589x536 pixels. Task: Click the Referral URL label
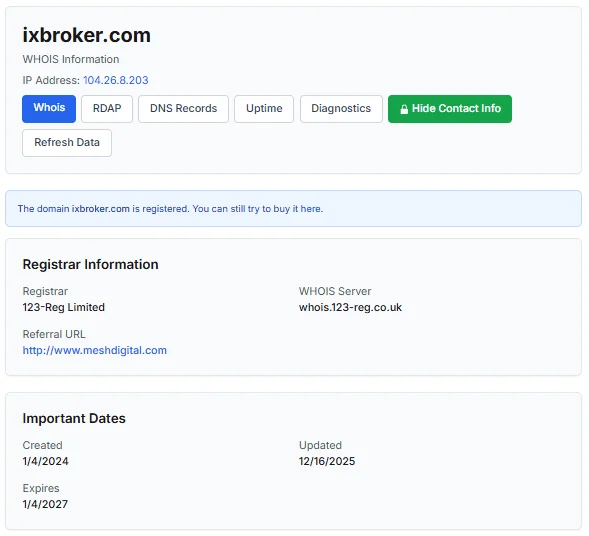click(x=54, y=334)
